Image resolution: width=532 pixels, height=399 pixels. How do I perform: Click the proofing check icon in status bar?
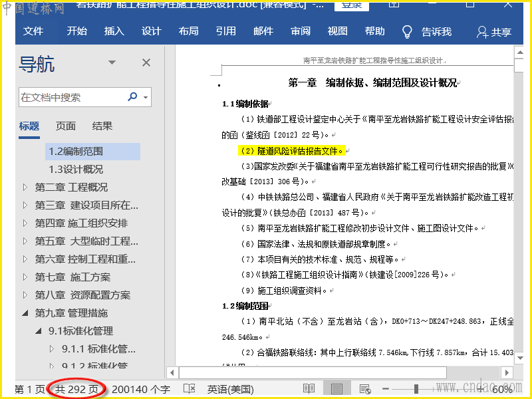tap(190, 389)
